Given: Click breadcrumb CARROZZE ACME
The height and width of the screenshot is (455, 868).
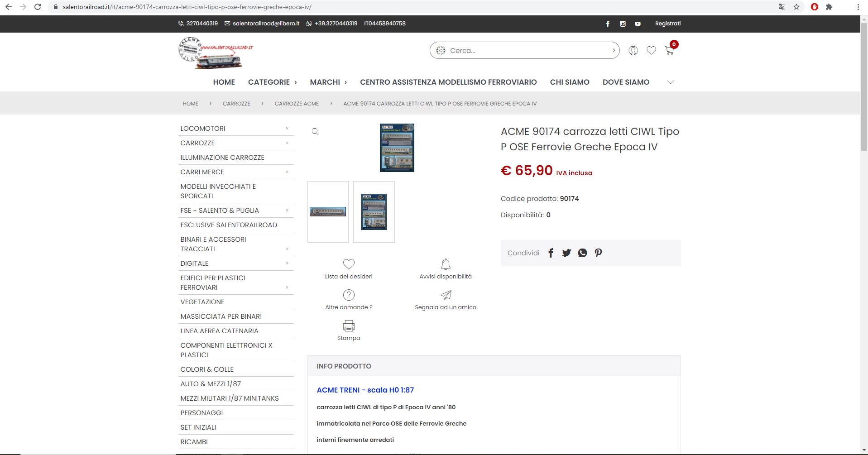Looking at the screenshot, I should tap(297, 104).
